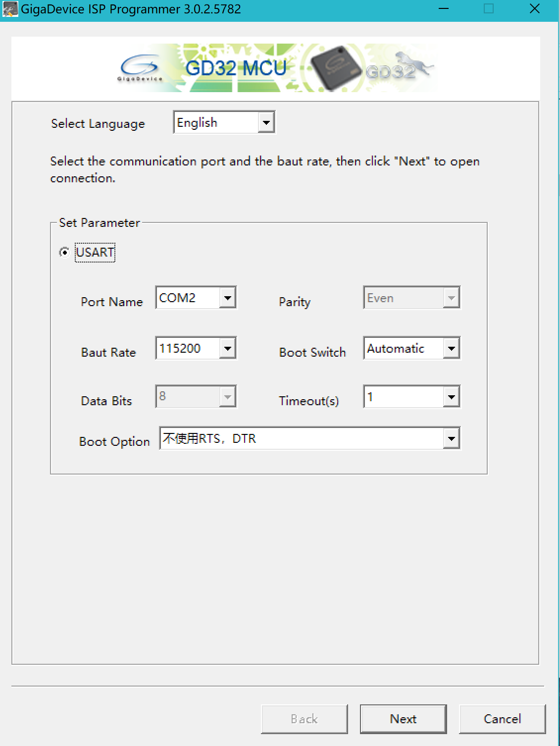Expand the Port Name COM2 dropdown
The width and height of the screenshot is (560, 746).
click(196, 298)
